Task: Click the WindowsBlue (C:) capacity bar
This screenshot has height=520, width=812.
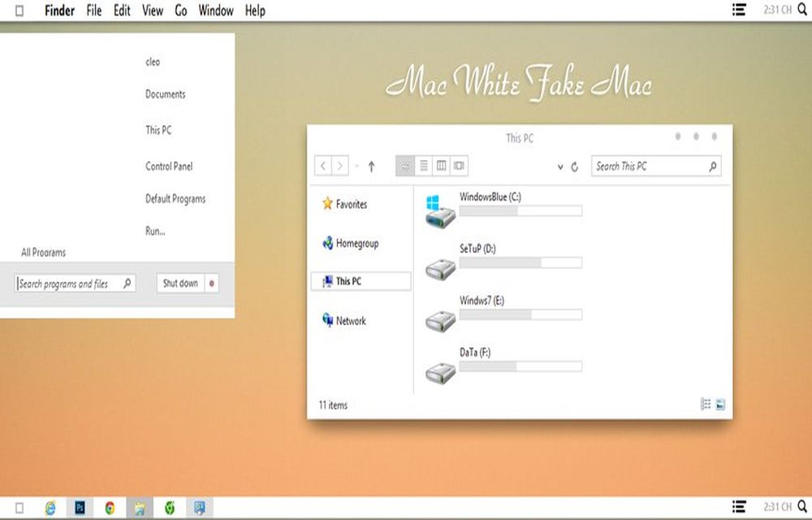Action: pos(520,210)
